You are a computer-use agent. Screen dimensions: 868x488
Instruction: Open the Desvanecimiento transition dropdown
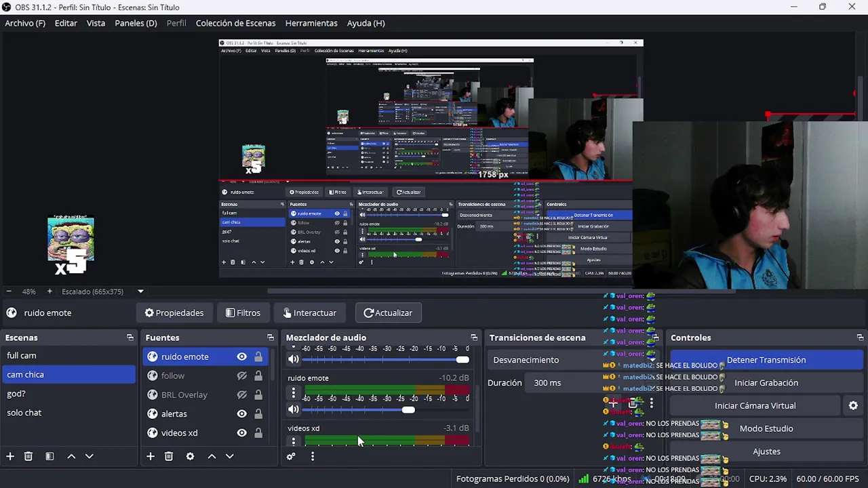(573, 360)
